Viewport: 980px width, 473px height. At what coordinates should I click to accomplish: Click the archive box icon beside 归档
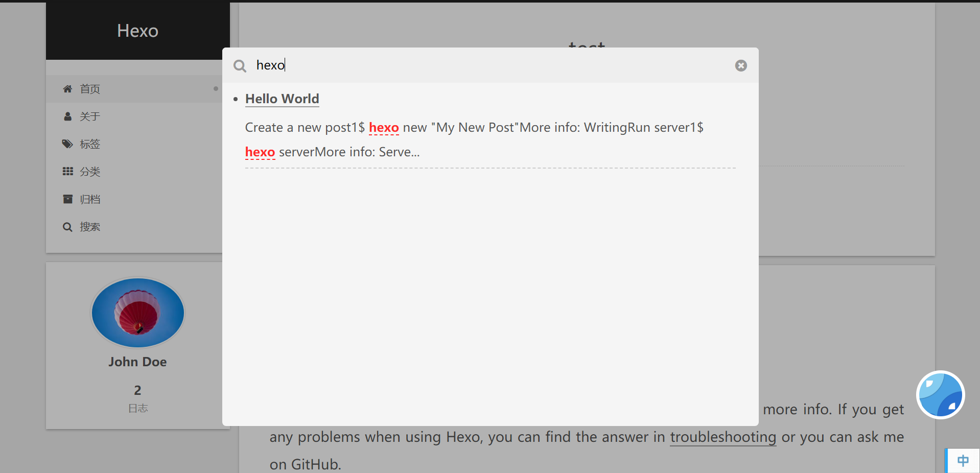(67, 199)
